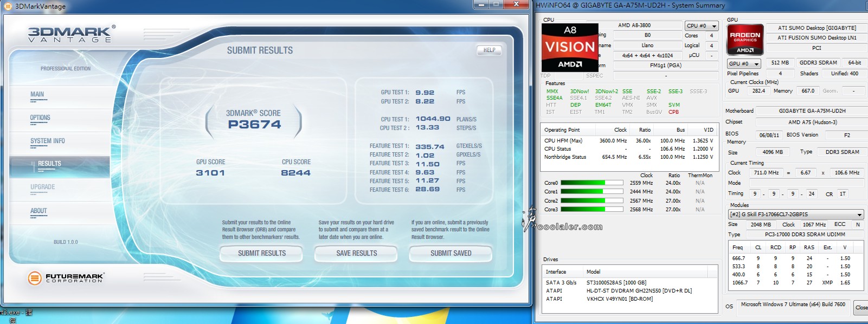
Task: Click the FM1g1 (PGA) platform value
Action: 666,66
